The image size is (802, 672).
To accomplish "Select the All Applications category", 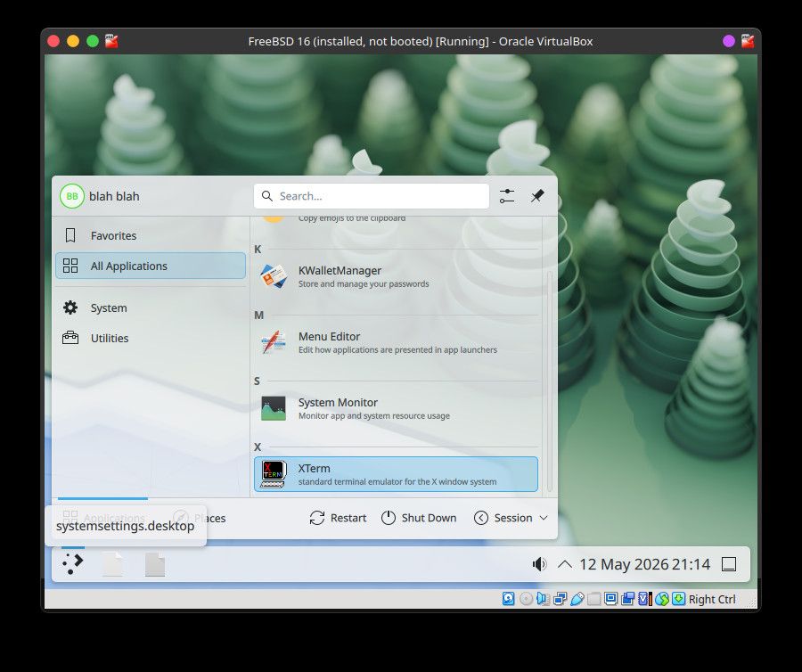I will [151, 266].
